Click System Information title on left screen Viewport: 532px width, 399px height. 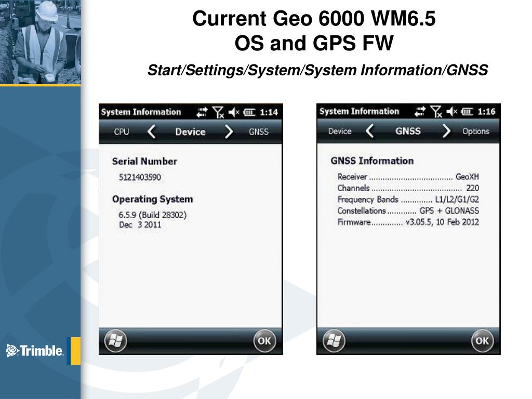(141, 112)
